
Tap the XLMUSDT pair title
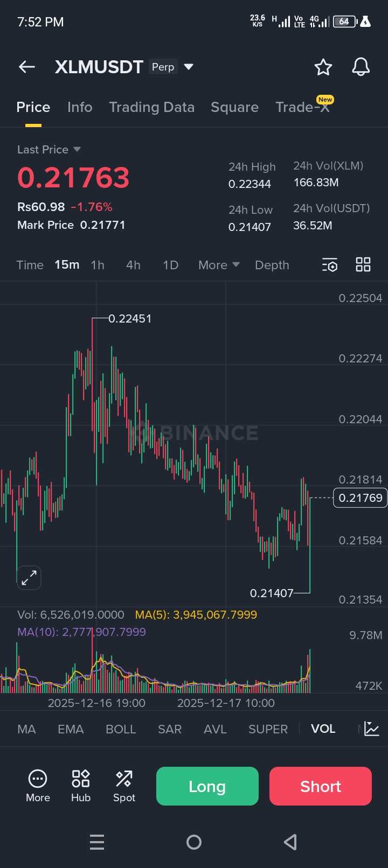click(99, 67)
